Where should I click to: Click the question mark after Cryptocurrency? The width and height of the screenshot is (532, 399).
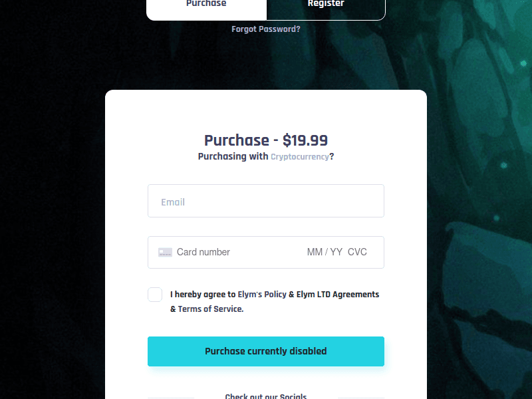click(x=332, y=157)
